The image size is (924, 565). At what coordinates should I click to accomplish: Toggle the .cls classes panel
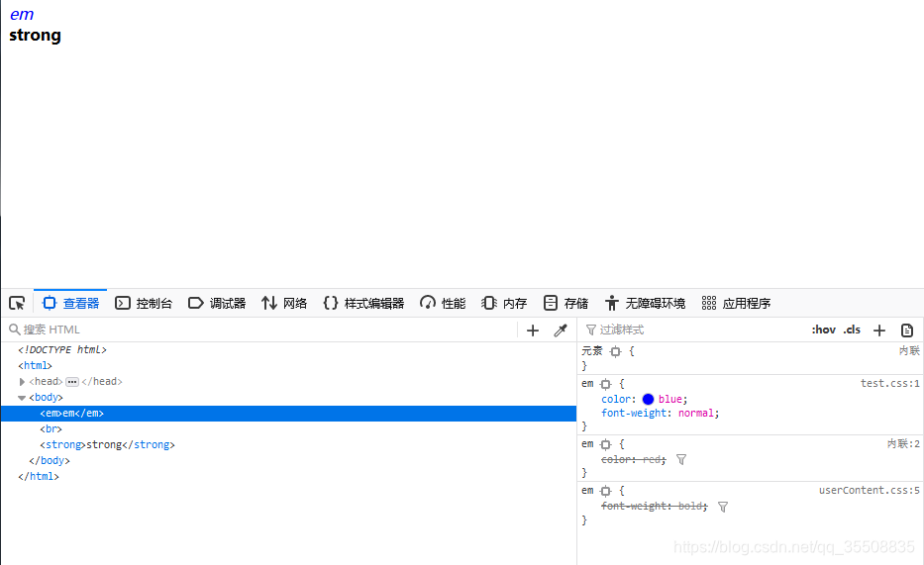[852, 330]
